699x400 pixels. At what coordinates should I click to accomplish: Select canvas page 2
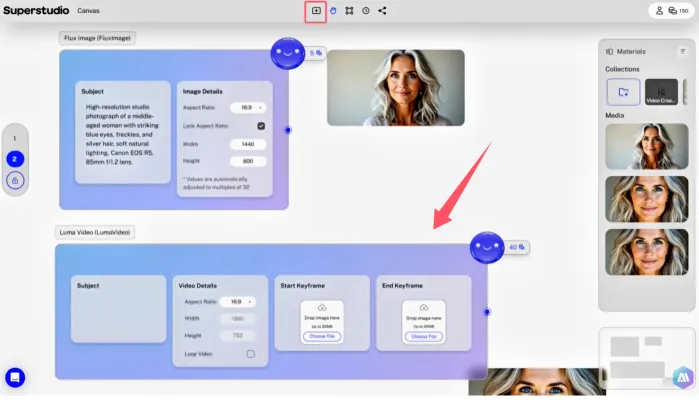(x=15, y=158)
